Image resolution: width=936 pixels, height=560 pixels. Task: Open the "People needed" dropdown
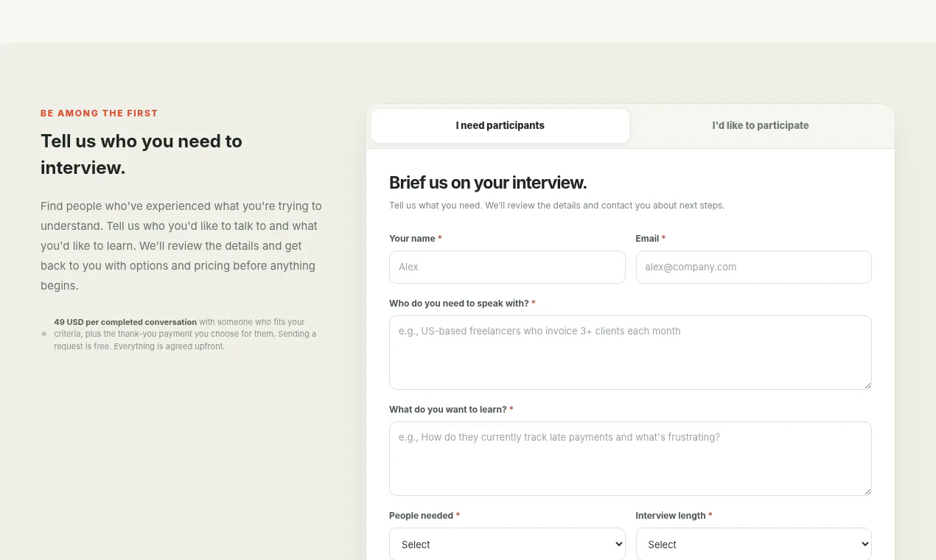507,545
